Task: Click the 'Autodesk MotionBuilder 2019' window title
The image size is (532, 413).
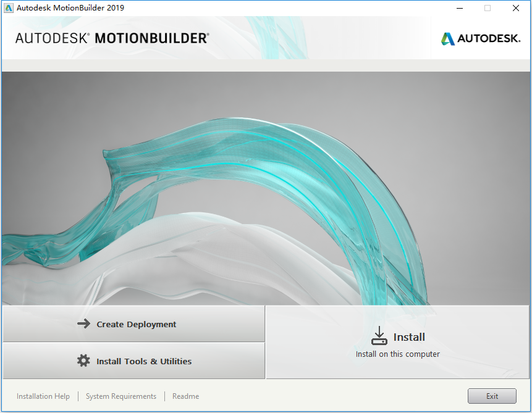Action: tap(70, 8)
